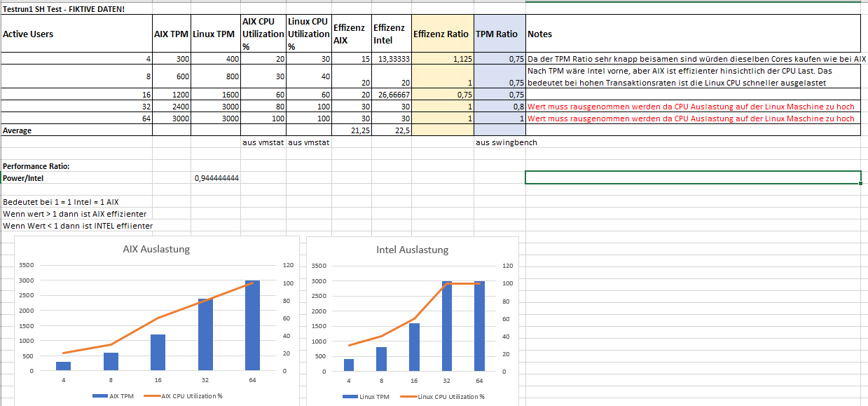Click the tallest bar at 64 in AIX chart
This screenshot has width=868, height=406.
tap(252, 325)
